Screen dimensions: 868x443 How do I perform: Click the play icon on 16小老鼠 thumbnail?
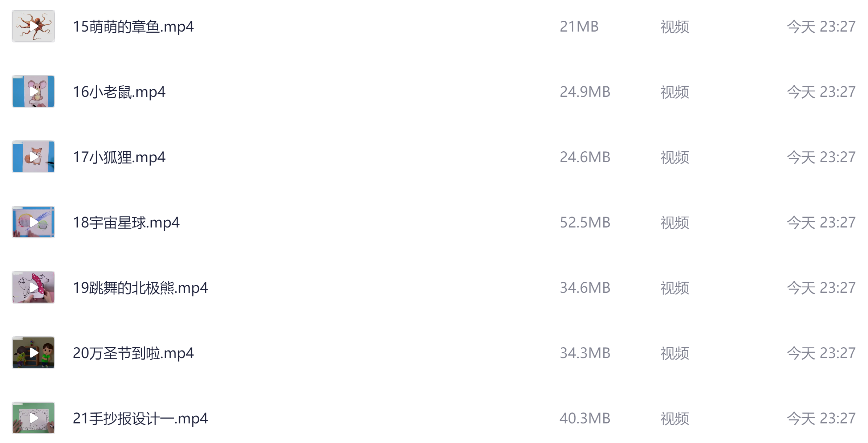point(33,91)
